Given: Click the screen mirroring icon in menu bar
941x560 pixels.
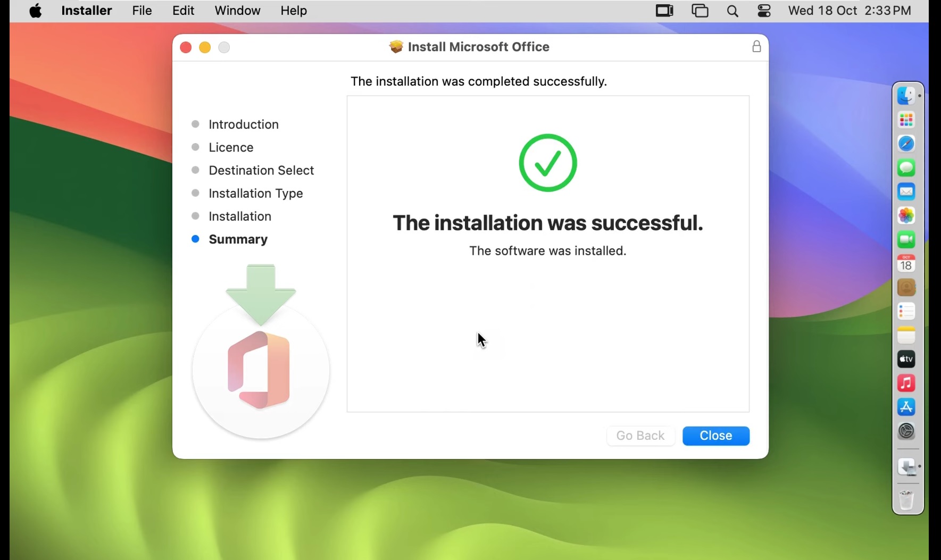Looking at the screenshot, I should 701,11.
